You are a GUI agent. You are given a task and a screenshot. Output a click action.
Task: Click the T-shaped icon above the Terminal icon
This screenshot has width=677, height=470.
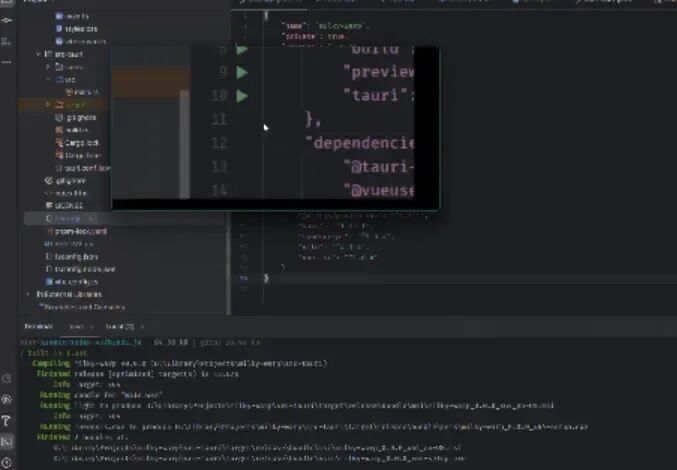pos(7,420)
